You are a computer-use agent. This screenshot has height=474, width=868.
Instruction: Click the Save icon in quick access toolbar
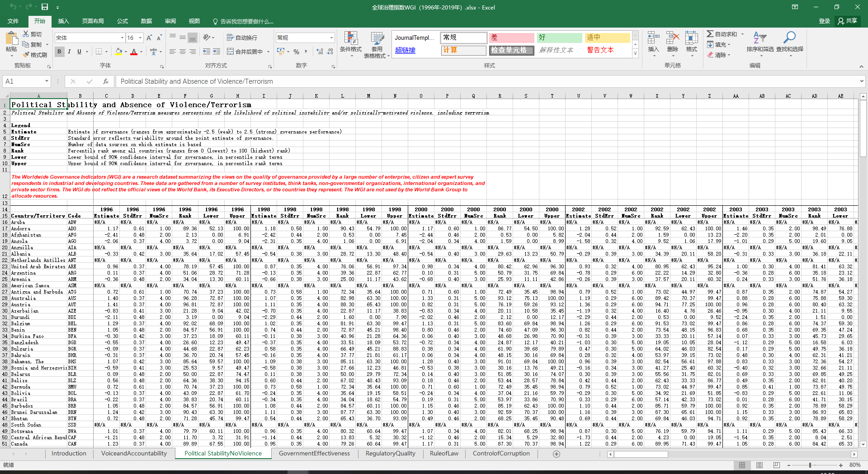point(45,7)
